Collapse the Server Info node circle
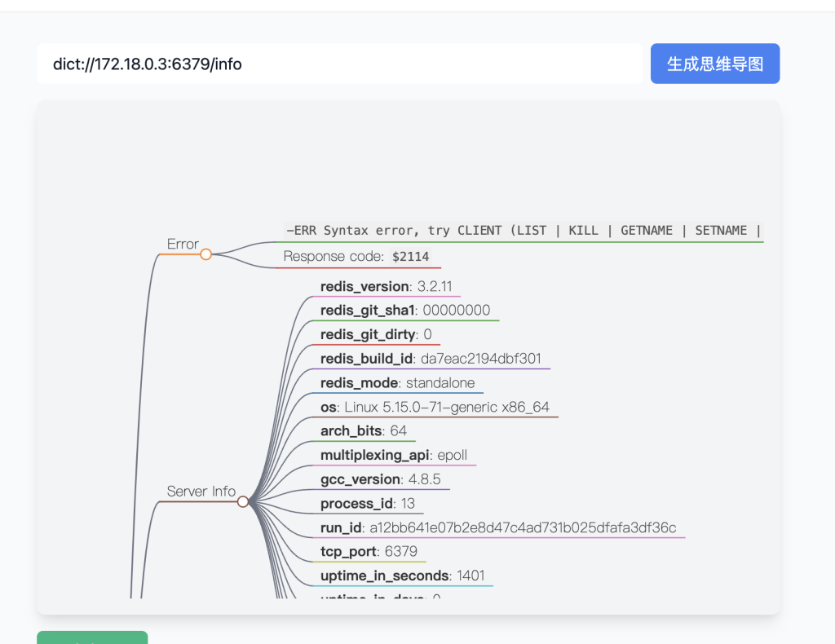Viewport: 835px width, 644px height. click(243, 501)
